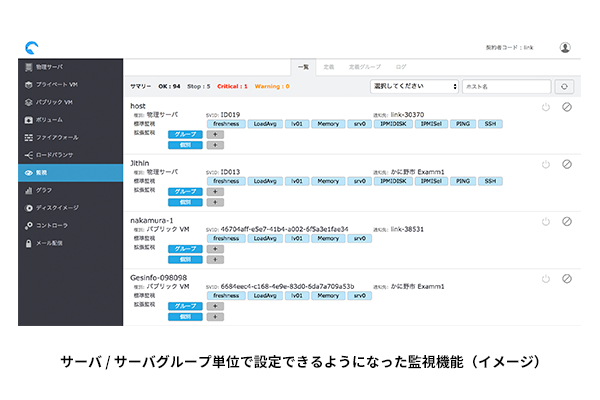Click グループ button under nakamura-1
Viewport: 600px width, 400px height.
point(186,247)
